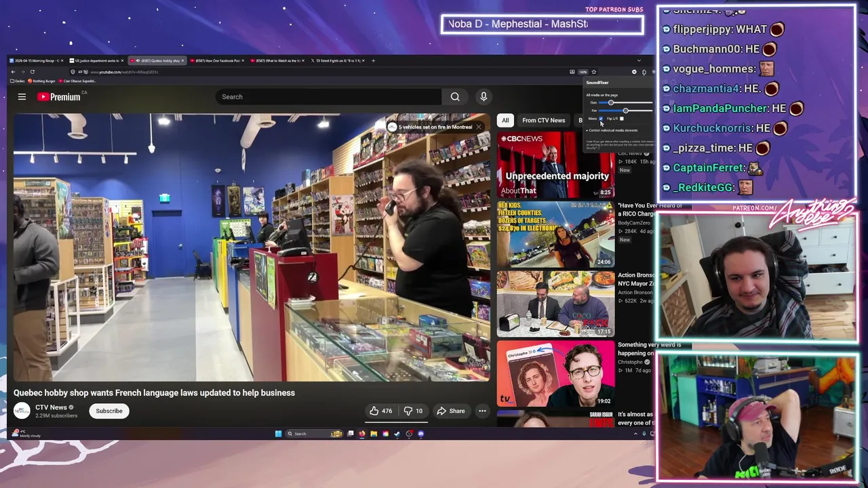Adjust the SoundFixer Gain slider
868x488 pixels.
pos(625,102)
